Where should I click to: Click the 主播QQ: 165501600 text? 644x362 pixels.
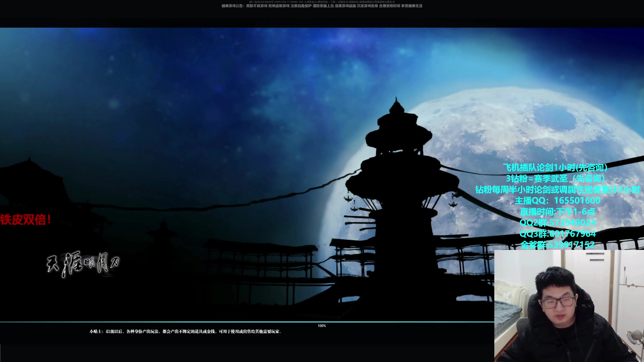pyautogui.click(x=557, y=201)
